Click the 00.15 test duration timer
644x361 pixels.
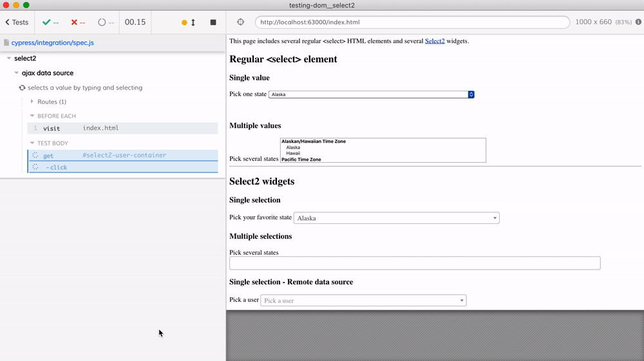pos(135,22)
